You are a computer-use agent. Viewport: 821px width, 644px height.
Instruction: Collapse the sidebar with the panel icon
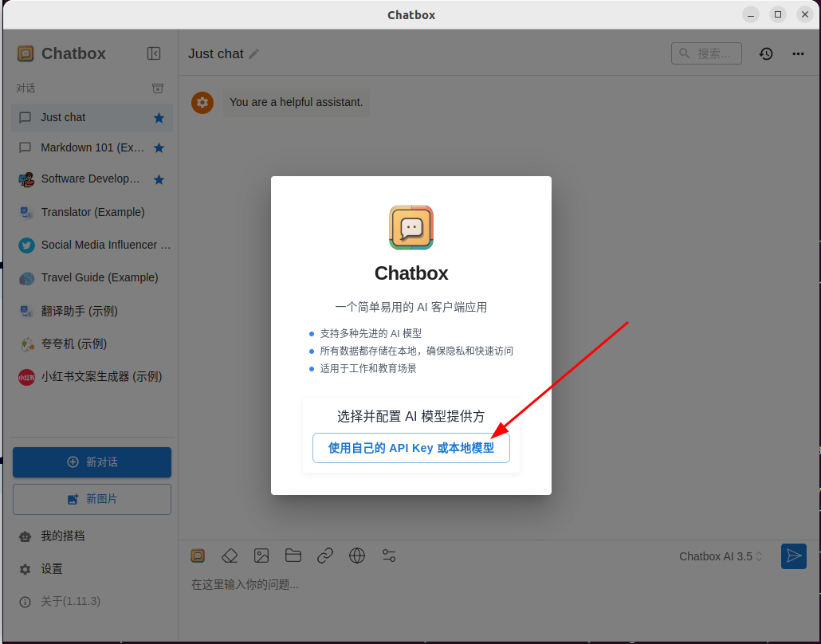coord(154,53)
